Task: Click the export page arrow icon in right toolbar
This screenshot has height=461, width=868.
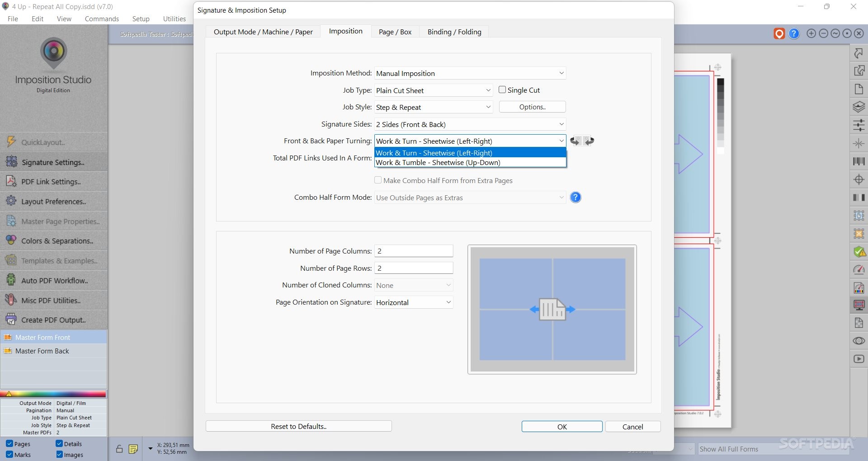Action: (x=859, y=71)
